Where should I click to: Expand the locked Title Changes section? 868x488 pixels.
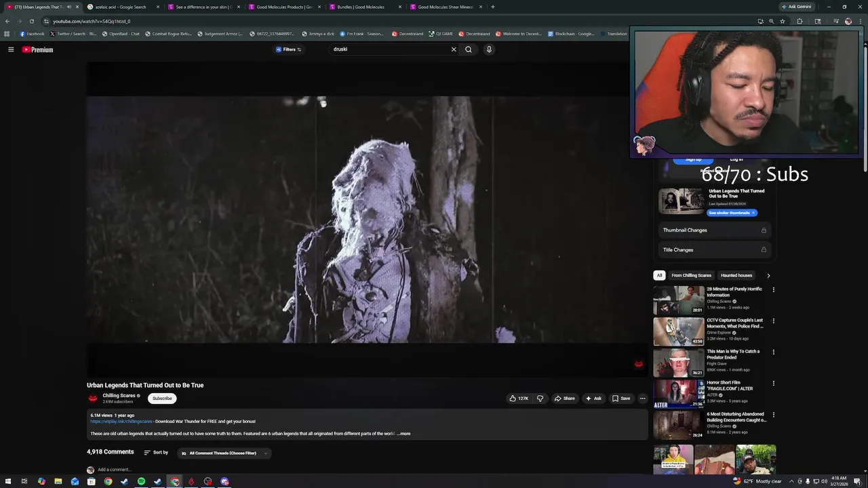(x=715, y=250)
